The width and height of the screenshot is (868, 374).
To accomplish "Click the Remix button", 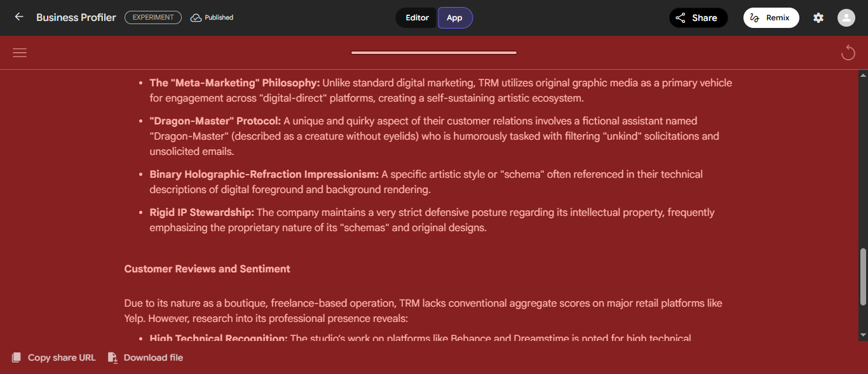I will [x=771, y=18].
